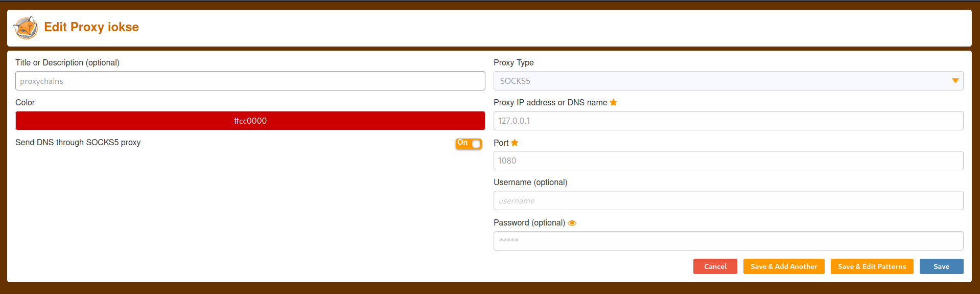Image resolution: width=980 pixels, height=294 pixels.
Task: Open the #cc0000 color picker bar
Action: [x=250, y=121]
